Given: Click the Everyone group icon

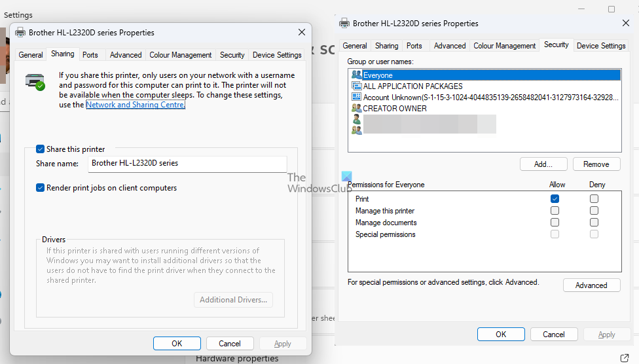Looking at the screenshot, I should point(357,75).
